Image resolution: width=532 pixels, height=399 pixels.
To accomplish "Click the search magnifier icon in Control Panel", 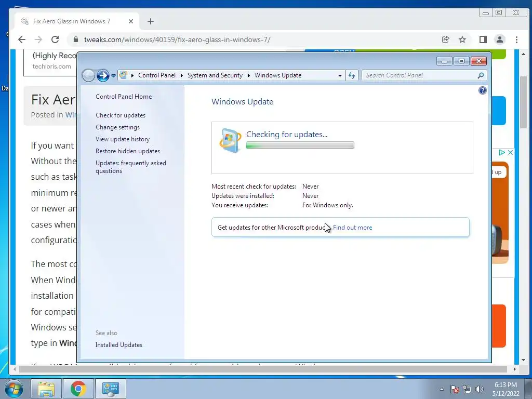I will point(481,75).
